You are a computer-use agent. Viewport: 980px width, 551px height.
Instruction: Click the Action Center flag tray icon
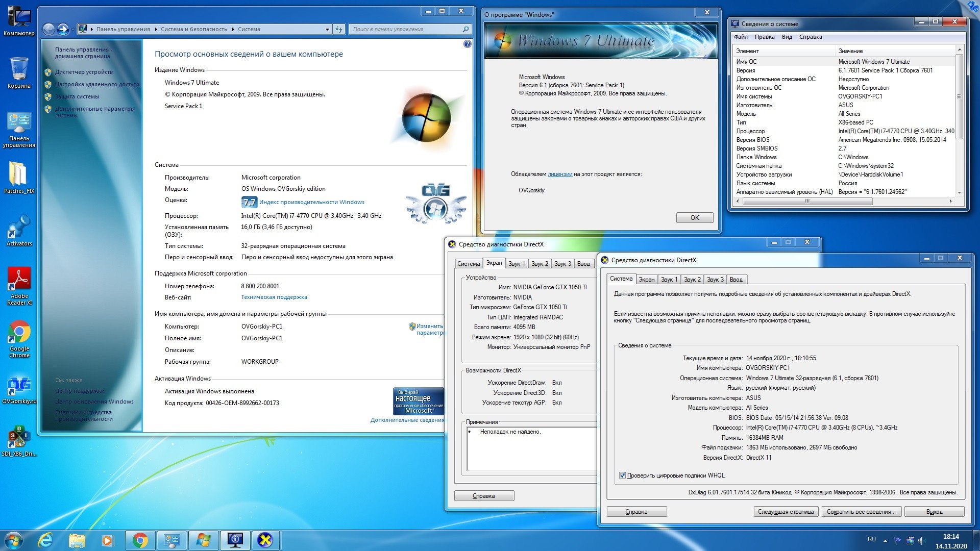(x=897, y=540)
